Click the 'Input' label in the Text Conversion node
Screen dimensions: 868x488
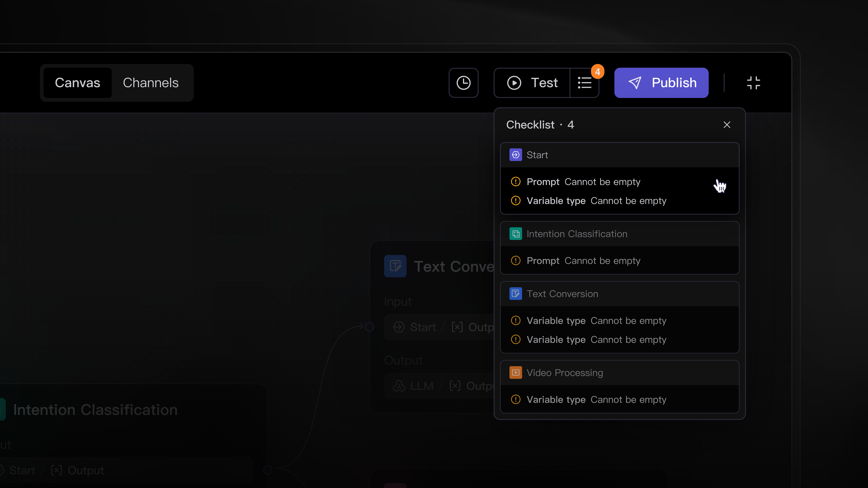pyautogui.click(x=398, y=302)
